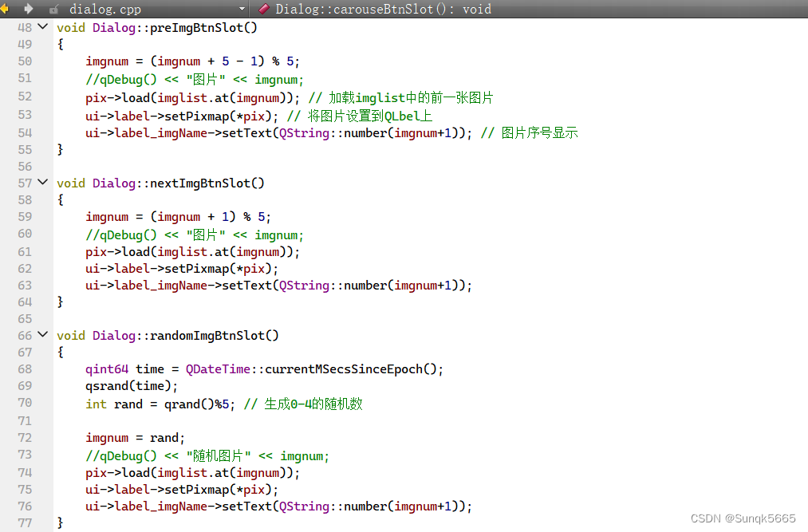The width and height of the screenshot is (808, 532).
Task: Click the text 'nextImgBtnSlot()' on line 57
Action: point(207,183)
